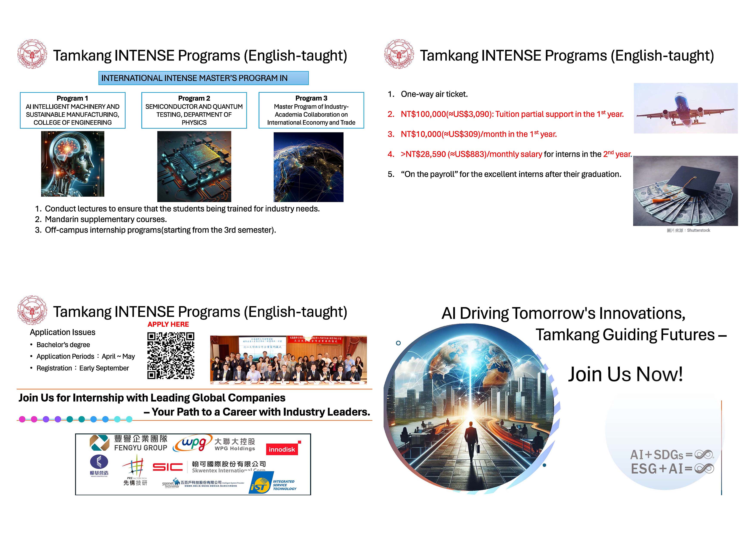Click the Tamkang University seal beside the Program boxes slide title

pos(32,54)
